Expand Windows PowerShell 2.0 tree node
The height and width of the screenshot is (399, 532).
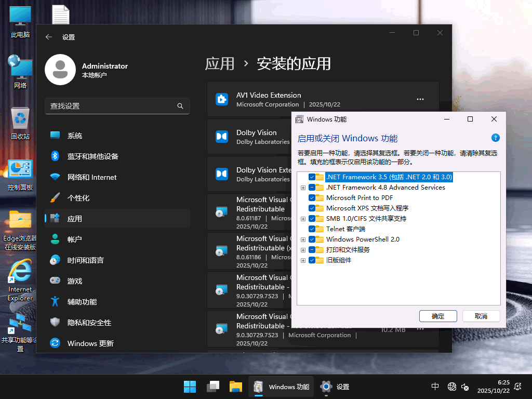(x=303, y=240)
